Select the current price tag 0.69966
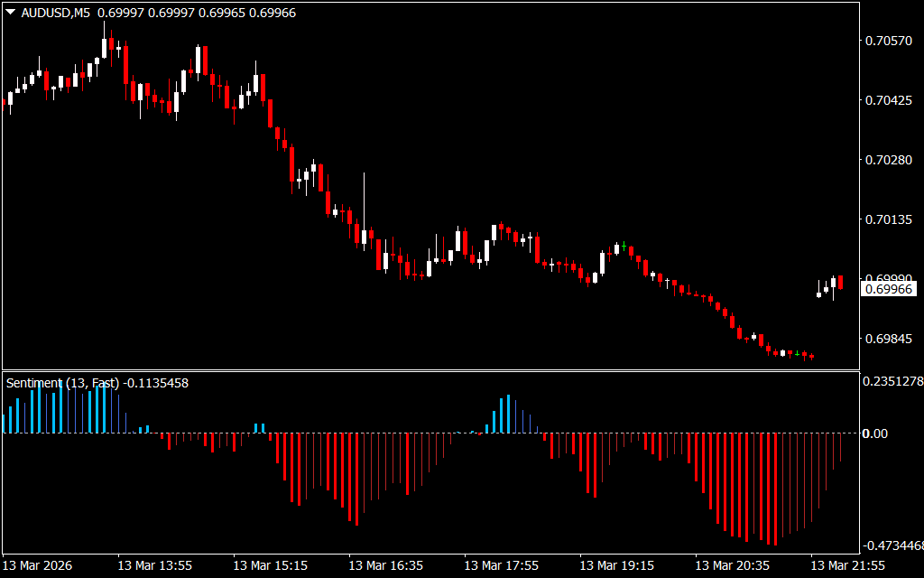This screenshot has width=924, height=578. [888, 289]
